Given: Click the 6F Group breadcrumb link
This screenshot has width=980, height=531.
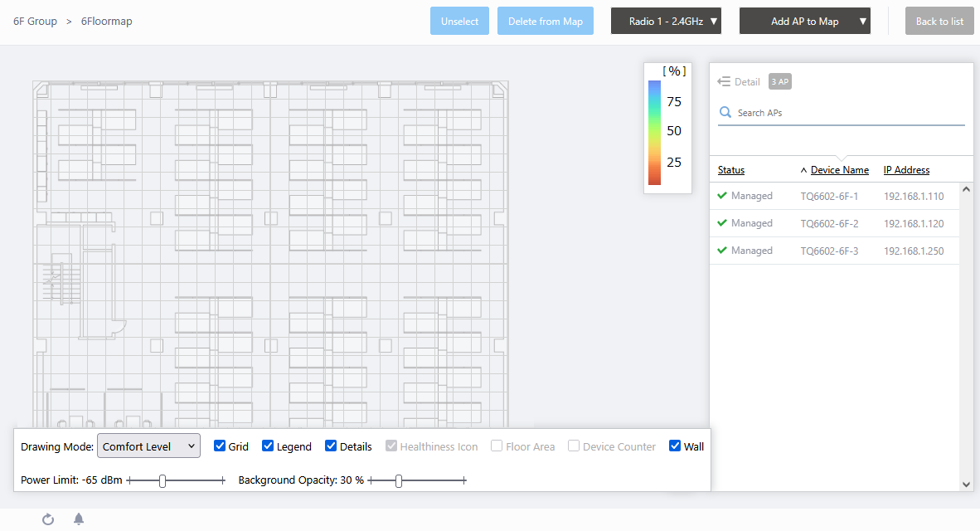Looking at the screenshot, I should coord(36,22).
